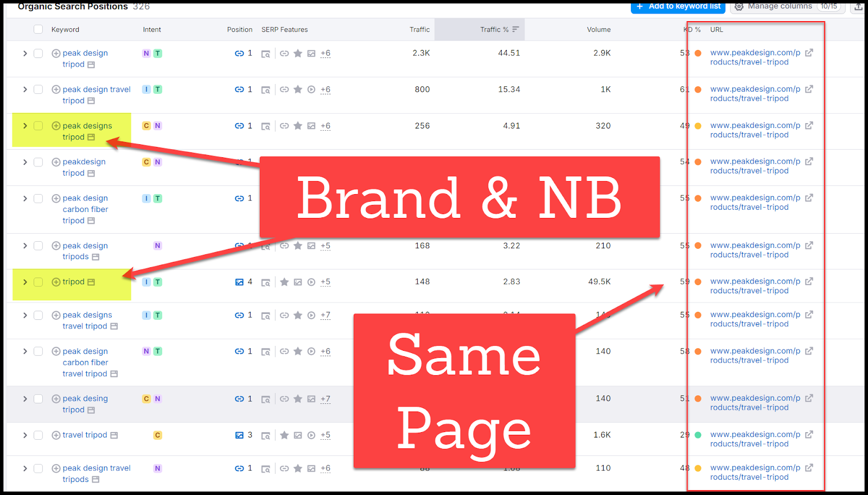Open external URL icon for single 'tripod' row
868x495 pixels.
tap(809, 281)
